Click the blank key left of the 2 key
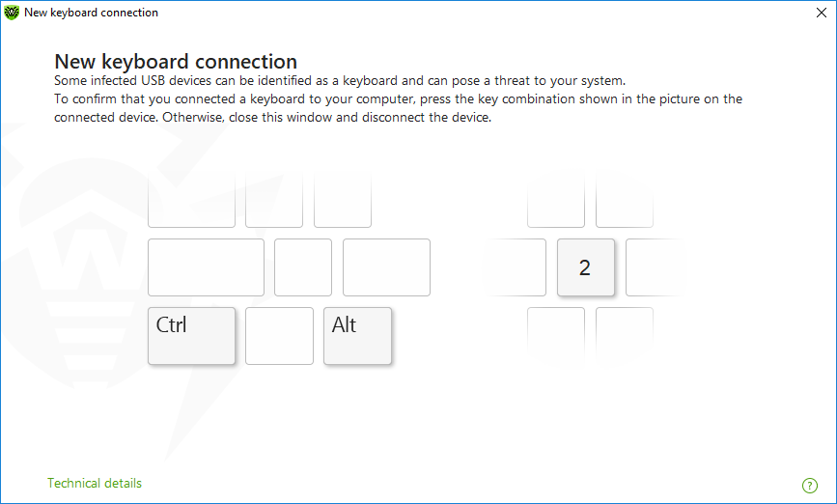Image resolution: width=837 pixels, height=504 pixels. coord(516,267)
